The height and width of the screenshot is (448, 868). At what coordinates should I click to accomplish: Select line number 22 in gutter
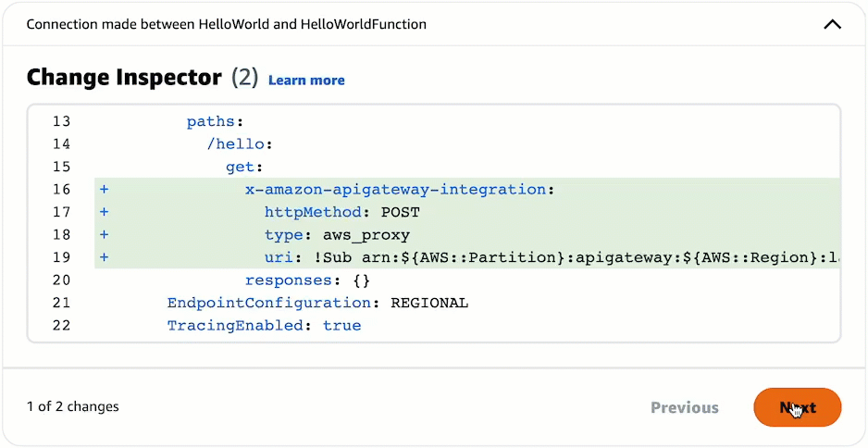tap(61, 326)
